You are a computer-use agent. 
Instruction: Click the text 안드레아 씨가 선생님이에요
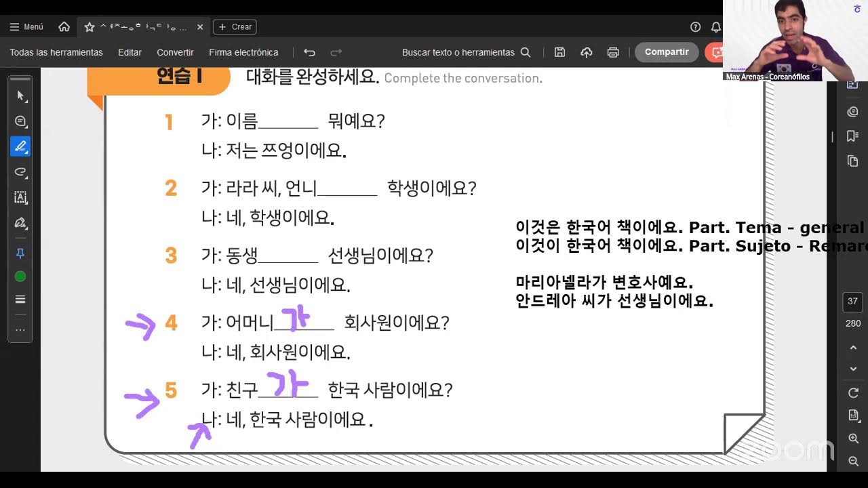(x=614, y=300)
